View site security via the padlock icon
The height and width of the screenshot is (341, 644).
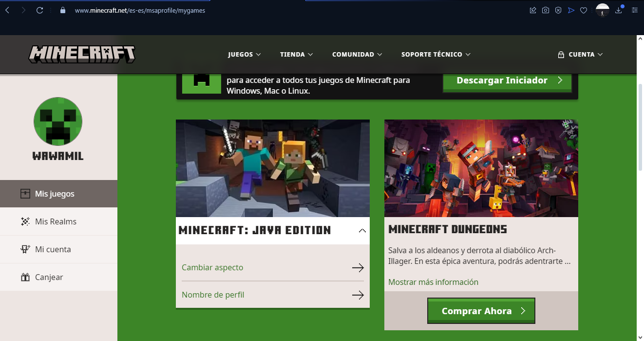[x=62, y=10]
